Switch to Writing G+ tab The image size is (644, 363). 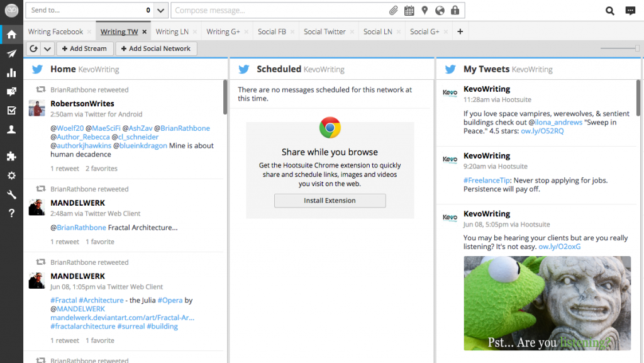click(x=223, y=31)
